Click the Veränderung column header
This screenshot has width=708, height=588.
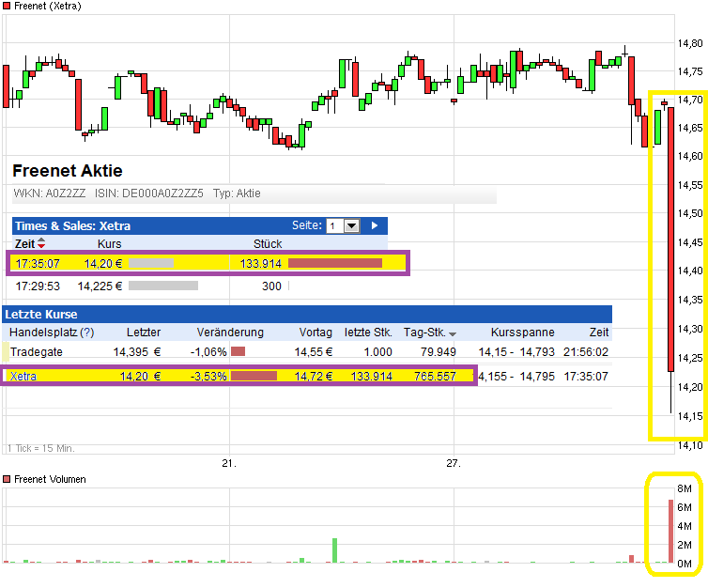tap(230, 333)
